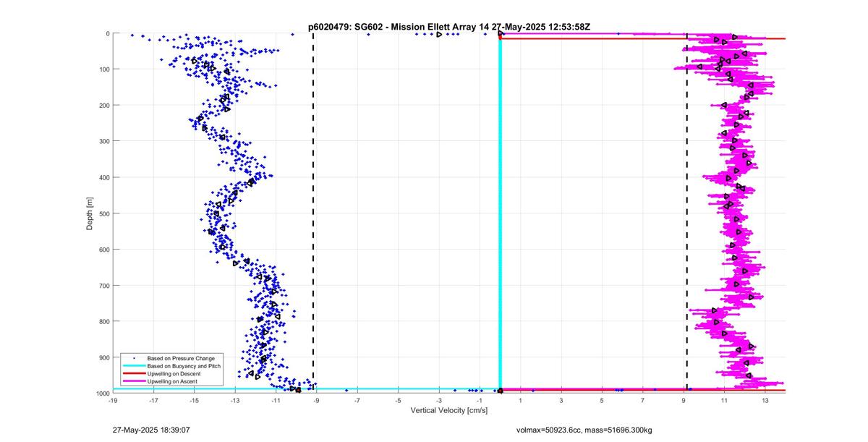Click the timestamp '27-May-2025 18:39:07'
This screenshot has width=868, height=442.
[x=151, y=429]
